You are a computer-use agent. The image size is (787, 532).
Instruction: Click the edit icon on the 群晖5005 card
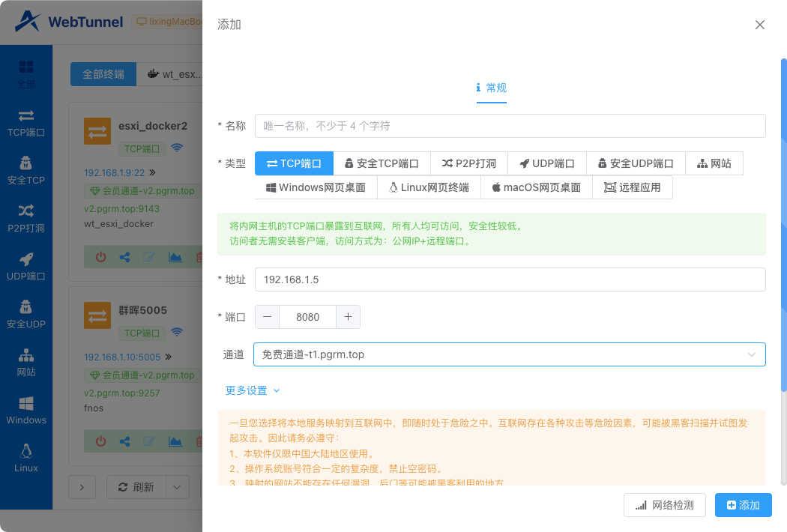(x=149, y=441)
